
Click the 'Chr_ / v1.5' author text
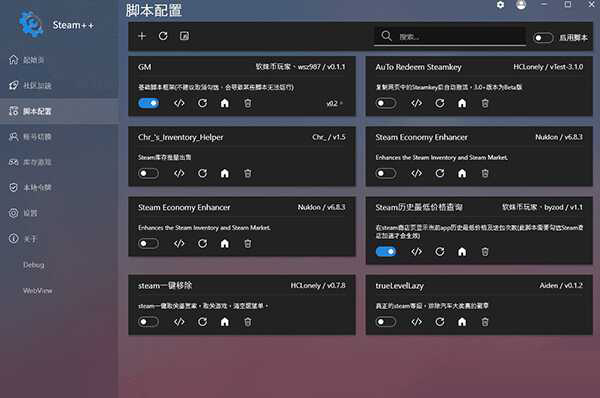(x=329, y=137)
